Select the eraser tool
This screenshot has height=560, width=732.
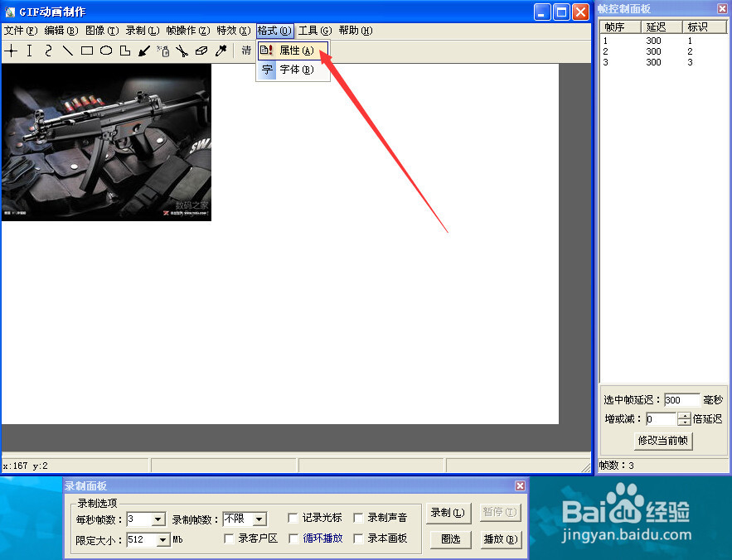pos(201,51)
